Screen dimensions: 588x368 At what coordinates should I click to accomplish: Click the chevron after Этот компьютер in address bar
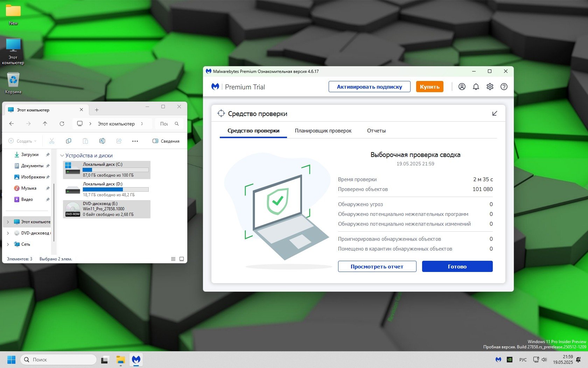[x=142, y=124]
